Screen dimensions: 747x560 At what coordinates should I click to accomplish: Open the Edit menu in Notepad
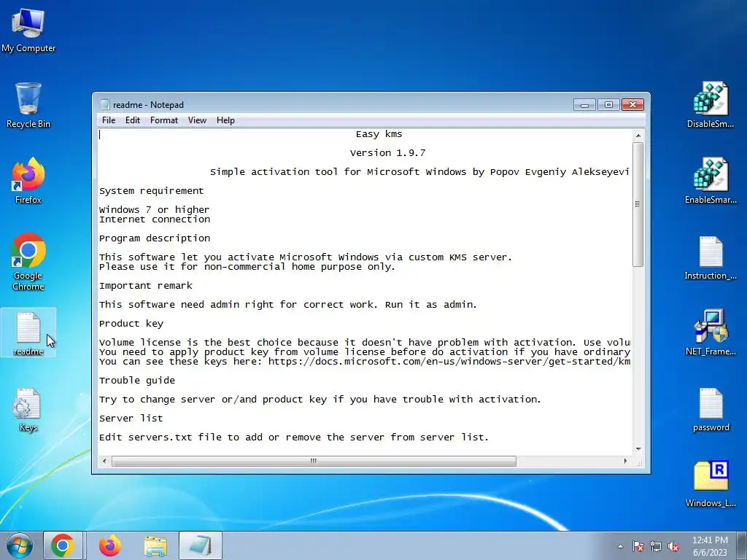(x=133, y=120)
